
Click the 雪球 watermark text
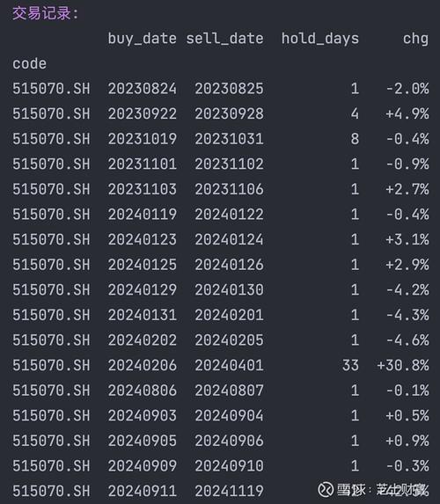351,490
